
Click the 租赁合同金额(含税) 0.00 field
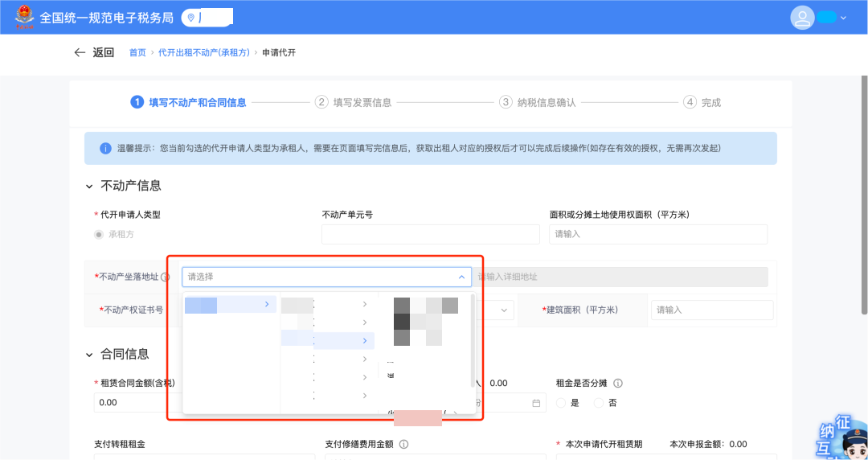[138, 402]
